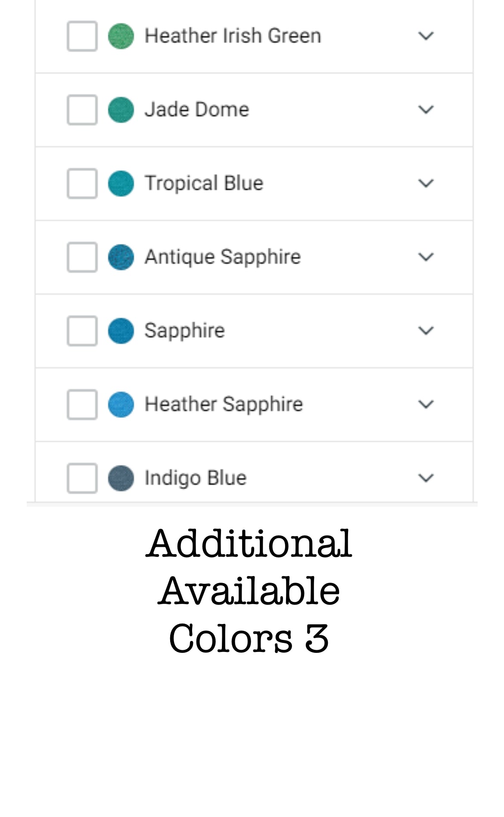
Task: Expand Antique Sapphire options chevron
Action: (x=426, y=257)
